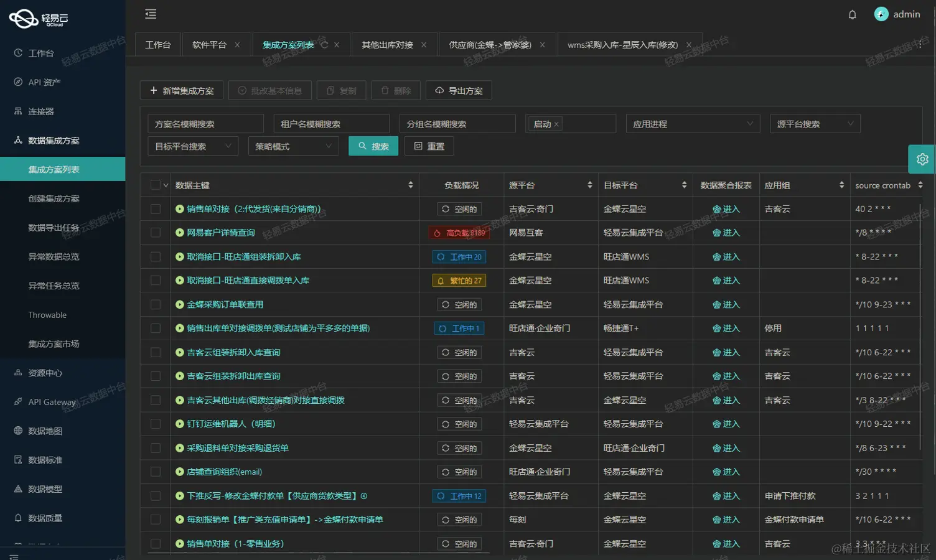
Task: Check the checkbox for 网易客户详情查询
Action: pos(156,233)
